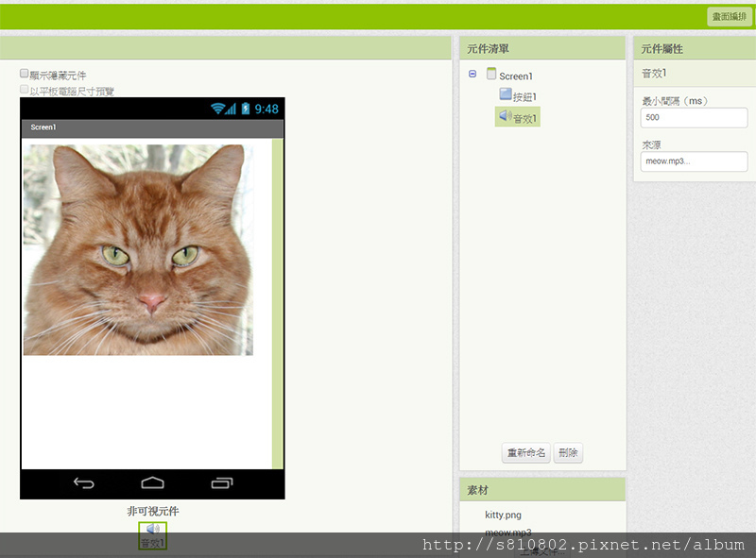Tap the Android recent apps icon
This screenshot has width=756, height=558.
(x=222, y=482)
